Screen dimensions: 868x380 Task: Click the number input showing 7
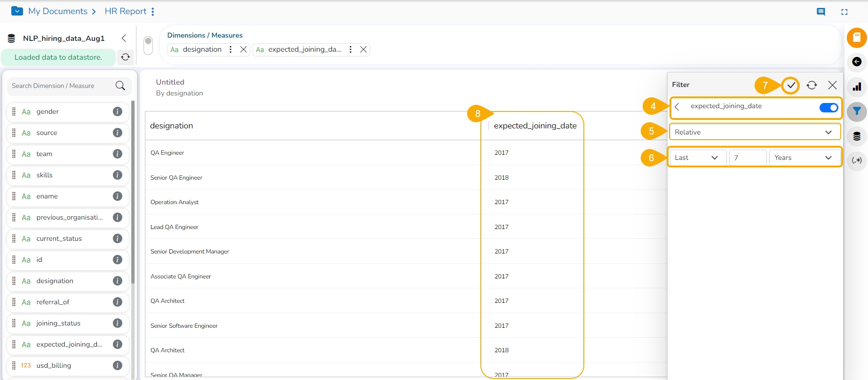(747, 158)
